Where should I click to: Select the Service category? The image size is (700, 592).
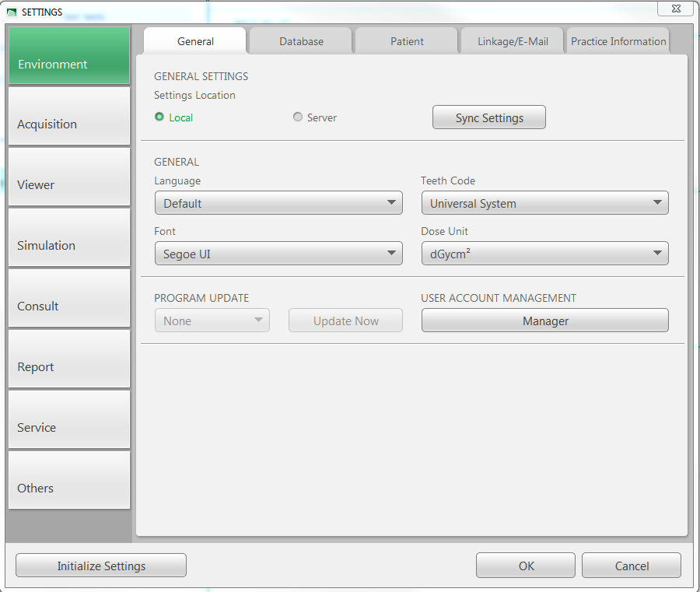(x=69, y=419)
